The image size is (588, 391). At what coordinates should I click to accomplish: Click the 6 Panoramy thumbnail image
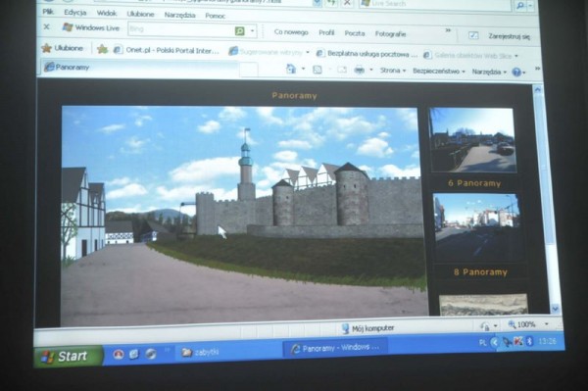pos(472,140)
